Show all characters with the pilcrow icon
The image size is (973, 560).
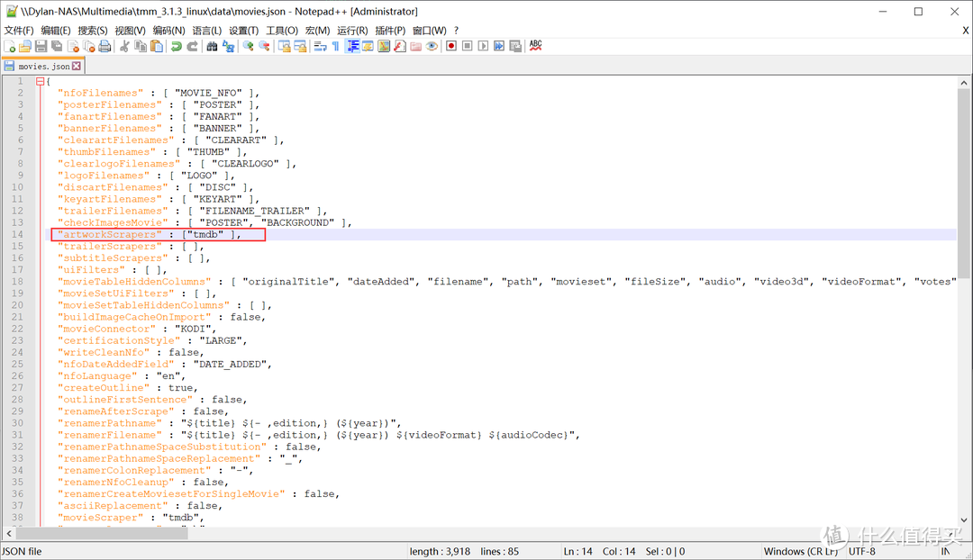[x=336, y=46]
